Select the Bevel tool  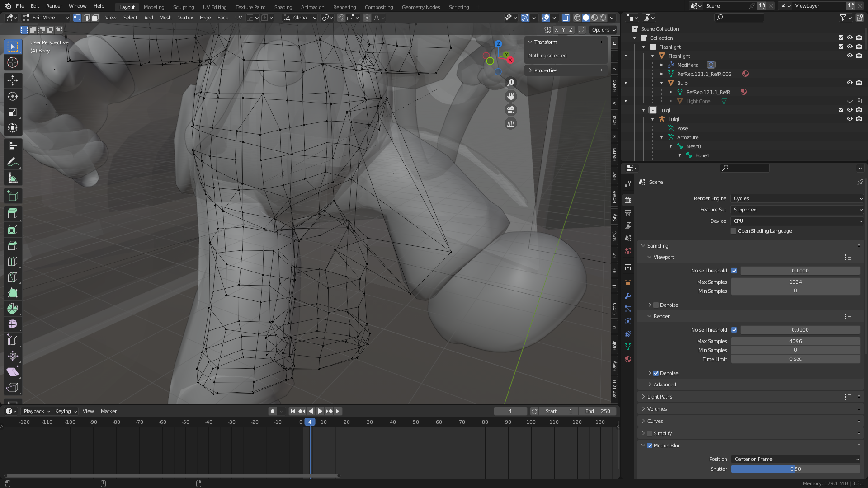coord(13,245)
